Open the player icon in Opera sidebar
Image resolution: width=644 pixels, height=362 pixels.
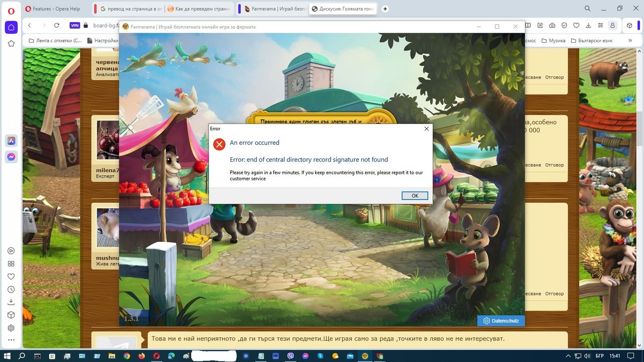coord(11,251)
